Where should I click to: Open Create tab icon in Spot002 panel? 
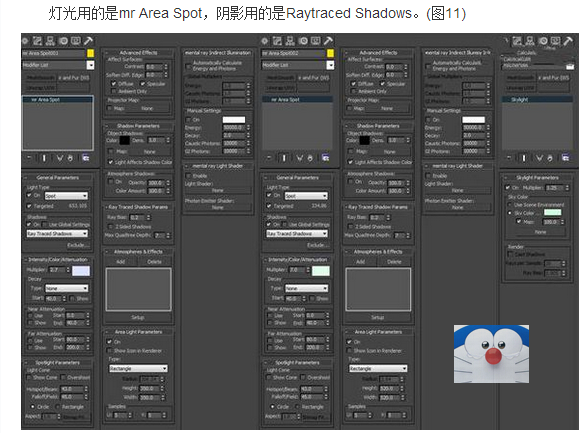[264, 41]
